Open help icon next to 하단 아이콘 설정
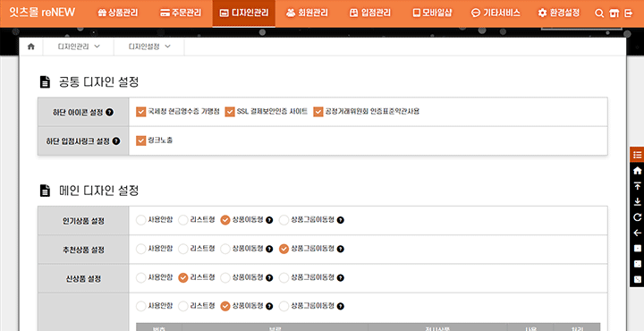Screen dimensions: 644x331 (x=109, y=112)
